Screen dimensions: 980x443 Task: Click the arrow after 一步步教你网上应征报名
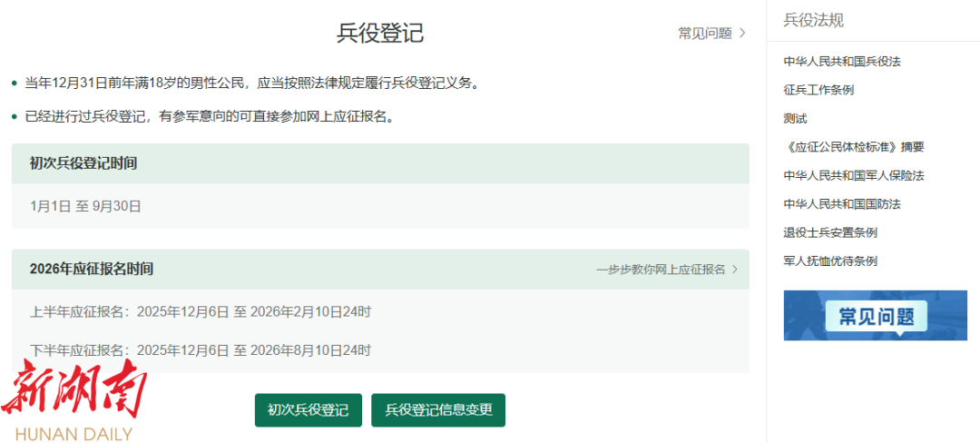[734, 270]
